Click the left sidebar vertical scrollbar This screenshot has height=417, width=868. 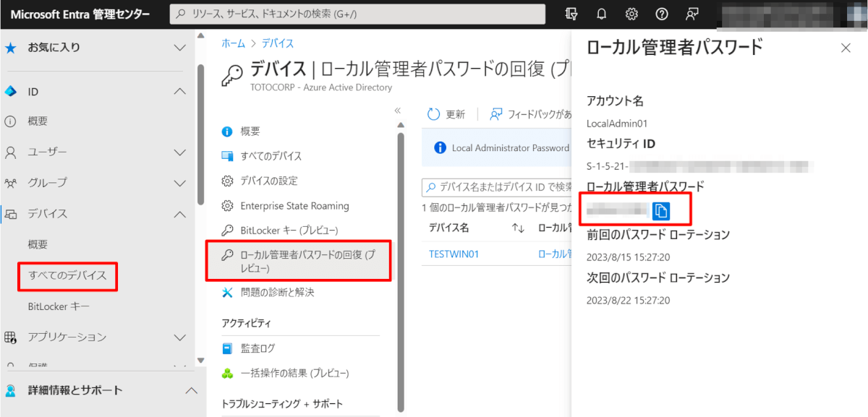coord(200,134)
